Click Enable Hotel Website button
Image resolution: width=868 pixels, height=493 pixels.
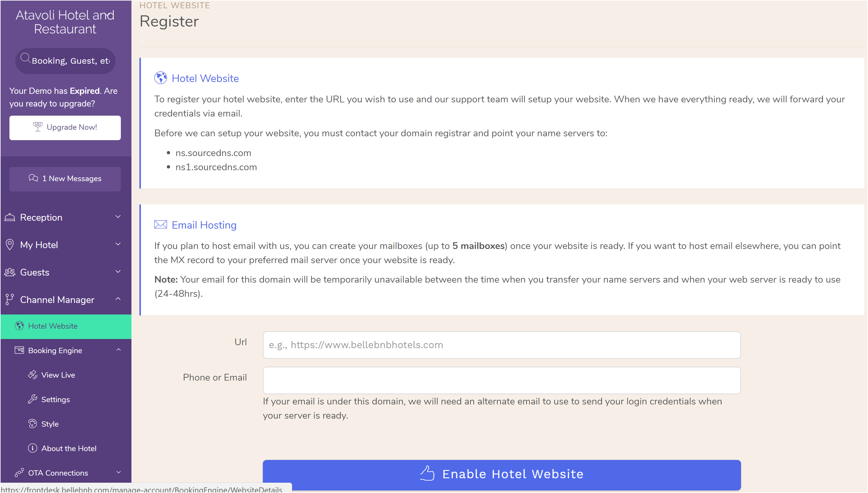tap(502, 474)
